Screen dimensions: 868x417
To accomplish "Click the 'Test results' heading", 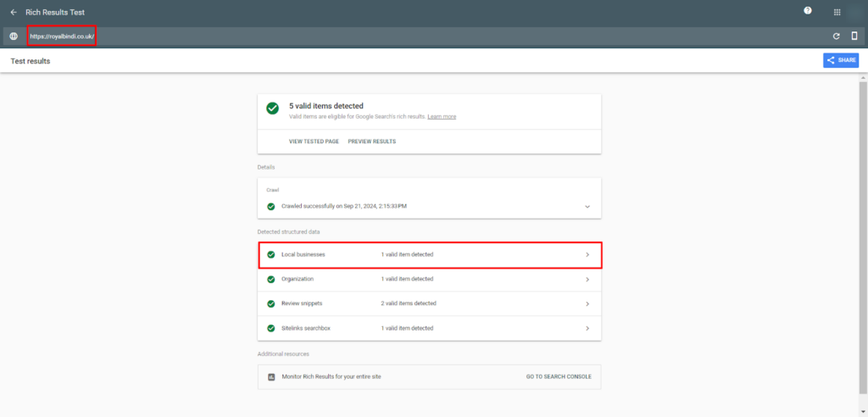I will [x=31, y=61].
